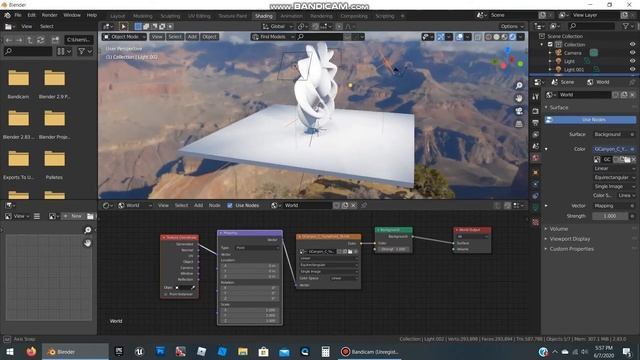
Task: Toggle visibility eye for Collection
Action: point(632,44)
